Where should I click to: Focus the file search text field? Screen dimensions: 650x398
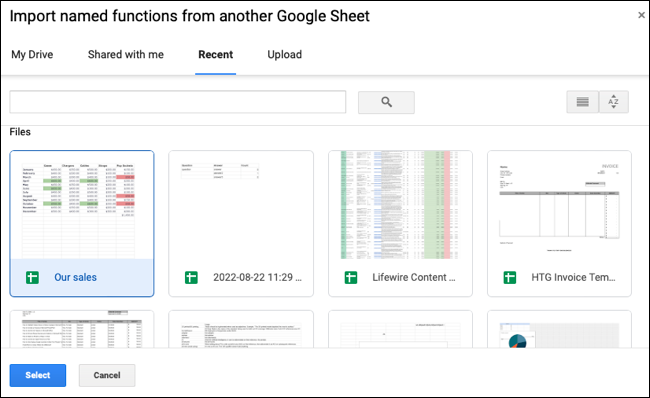tap(178, 102)
